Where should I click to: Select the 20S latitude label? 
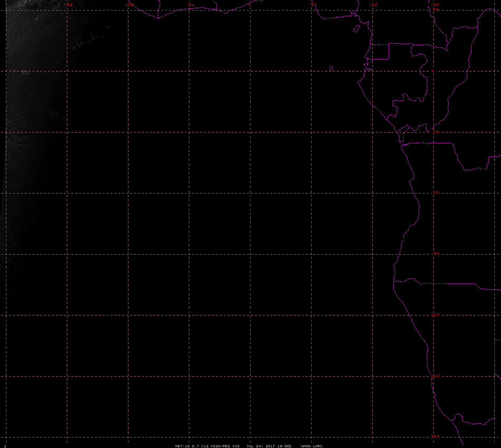(x=435, y=315)
